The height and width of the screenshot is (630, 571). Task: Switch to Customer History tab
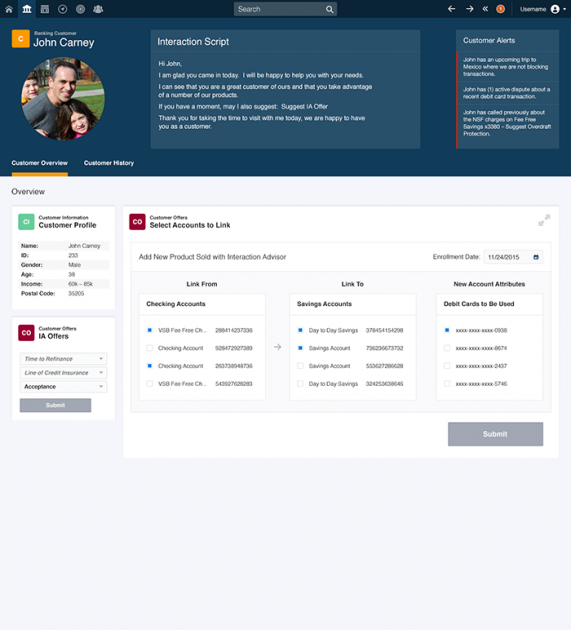(x=109, y=163)
